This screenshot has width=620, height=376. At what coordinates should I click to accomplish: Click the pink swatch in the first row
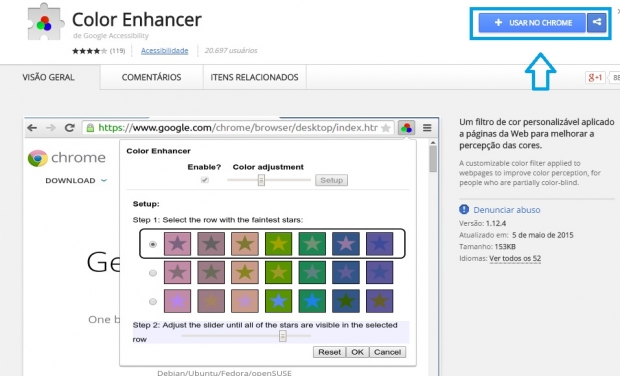[x=178, y=244]
